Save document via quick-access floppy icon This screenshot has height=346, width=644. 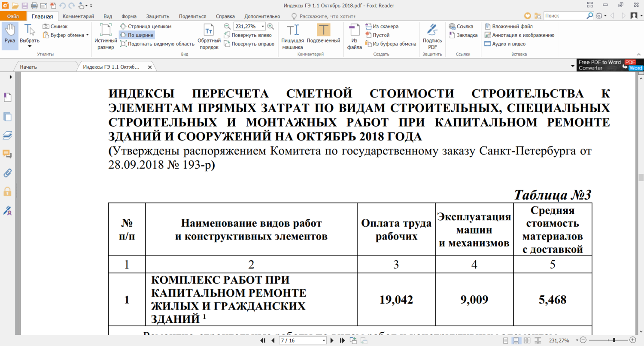click(x=24, y=6)
